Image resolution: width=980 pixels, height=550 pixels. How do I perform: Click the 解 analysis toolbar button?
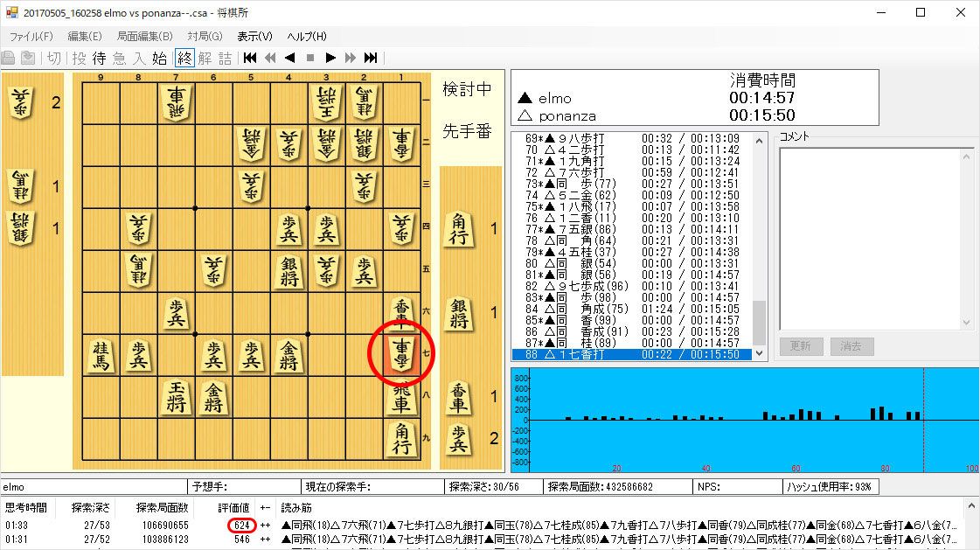pyautogui.click(x=205, y=58)
